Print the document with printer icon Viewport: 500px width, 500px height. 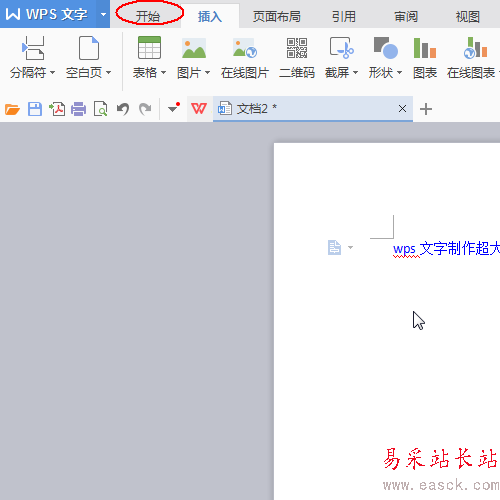(79, 109)
